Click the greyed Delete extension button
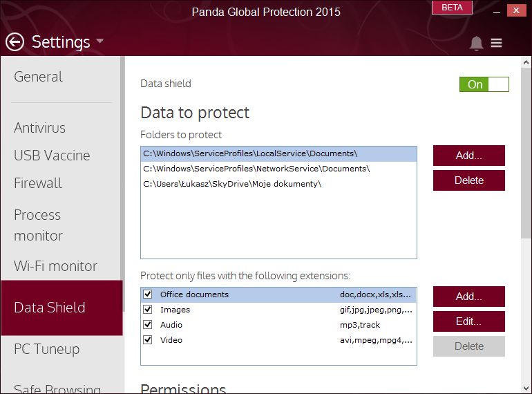532x394 pixels. click(x=469, y=346)
